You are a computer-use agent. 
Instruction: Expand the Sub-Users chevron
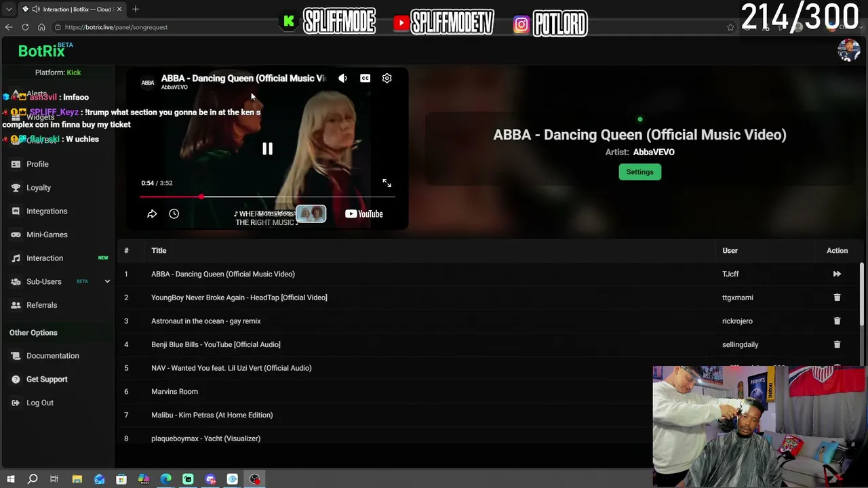click(107, 281)
